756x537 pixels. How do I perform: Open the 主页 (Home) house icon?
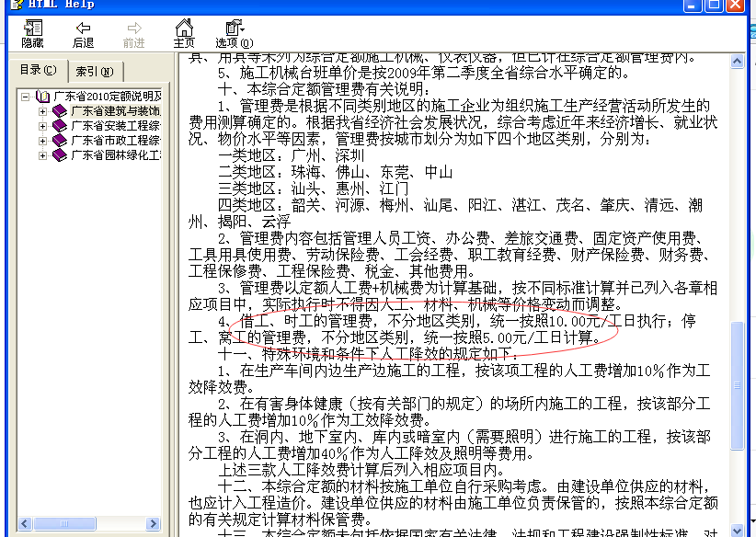pos(184,28)
